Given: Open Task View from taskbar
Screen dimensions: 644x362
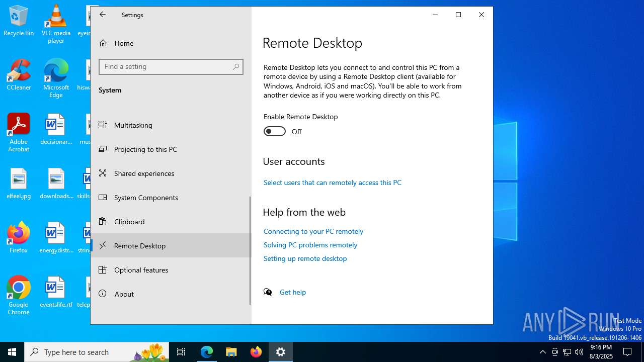Looking at the screenshot, I should 181,352.
